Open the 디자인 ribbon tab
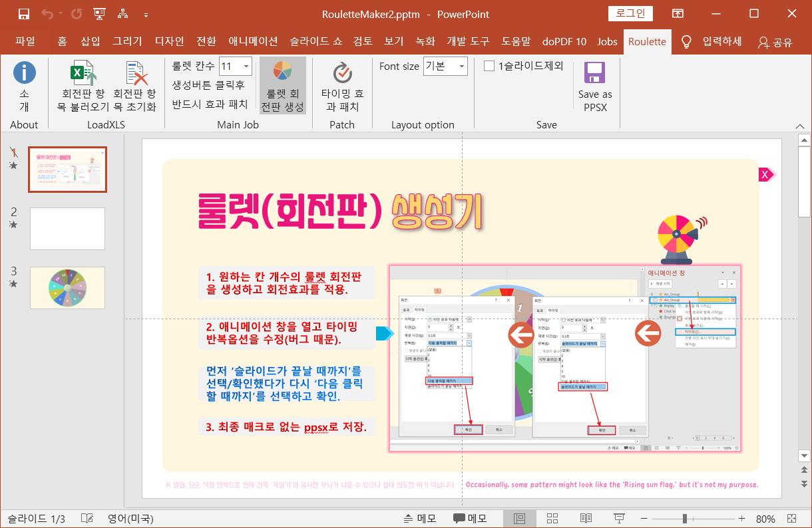 (169, 41)
